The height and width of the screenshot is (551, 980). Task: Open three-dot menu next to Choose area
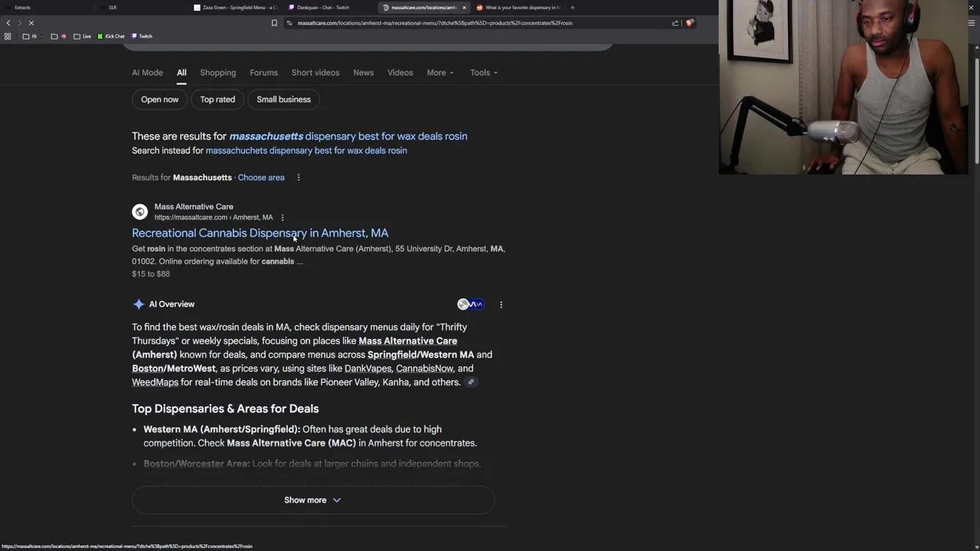tap(299, 178)
